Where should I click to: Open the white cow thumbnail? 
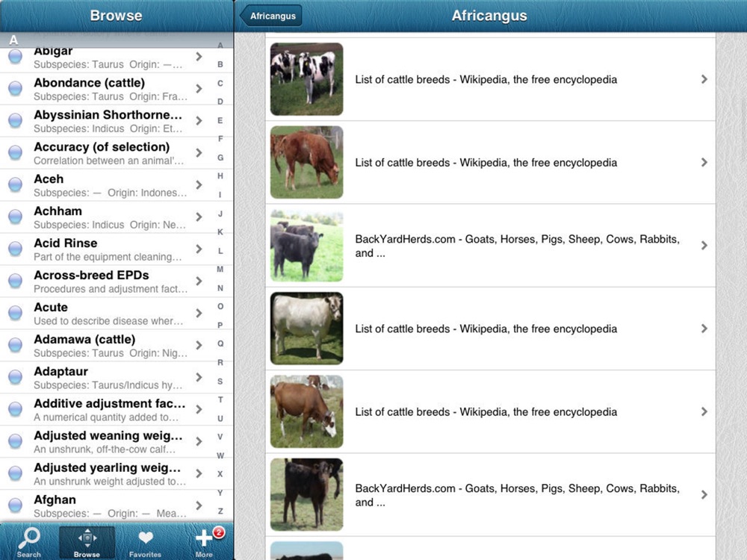click(x=307, y=329)
